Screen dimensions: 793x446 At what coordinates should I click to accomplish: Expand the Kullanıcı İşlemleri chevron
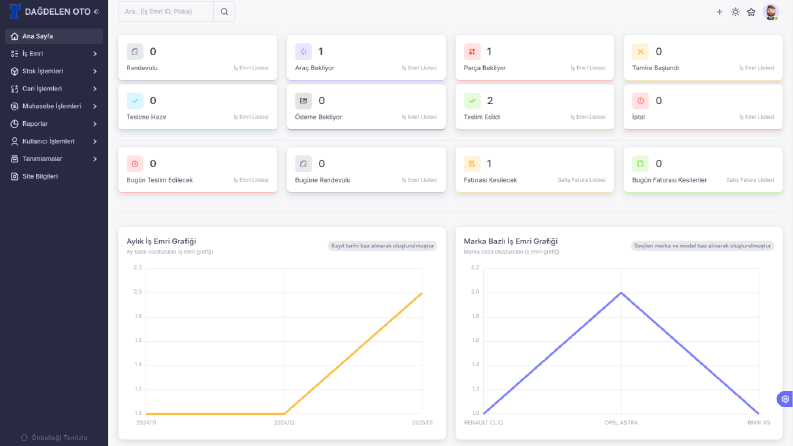(95, 142)
